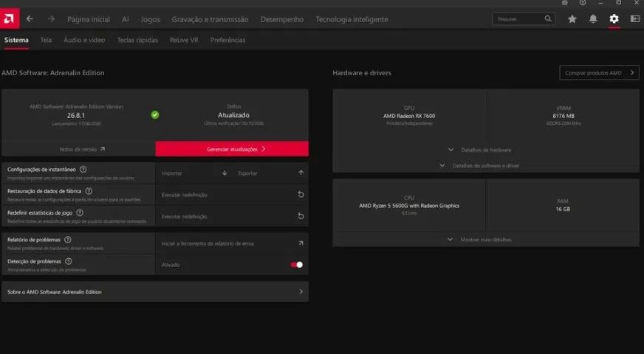Click the bug report icon in title bar
The width and height of the screenshot is (644, 354).
(x=565, y=3)
